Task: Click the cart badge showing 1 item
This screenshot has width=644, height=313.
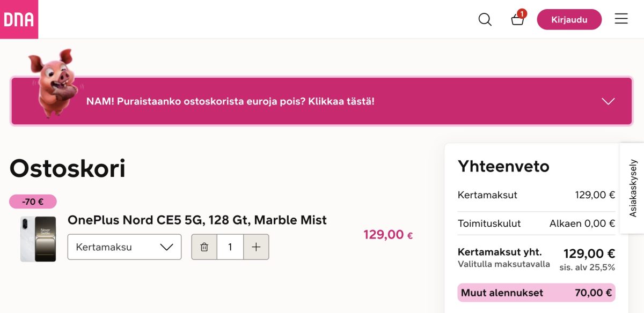Action: pos(523,12)
